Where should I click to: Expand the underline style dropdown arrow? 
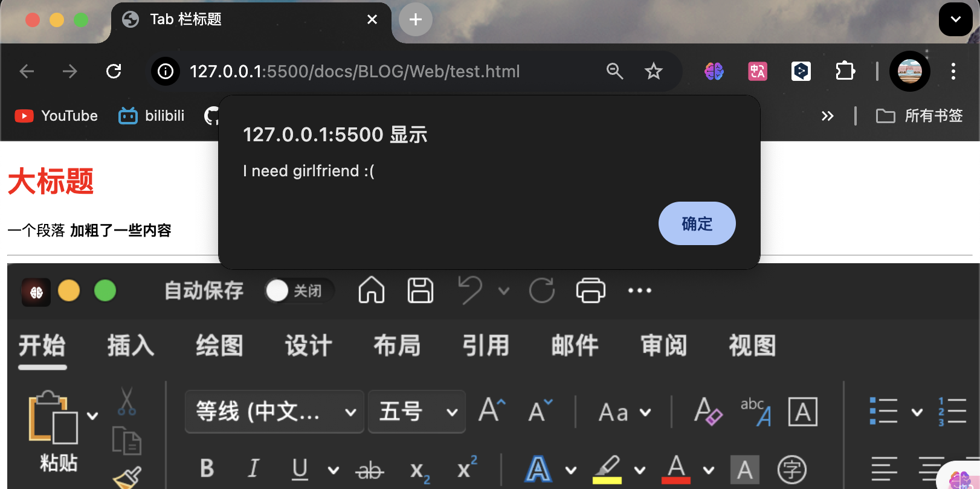tap(333, 470)
